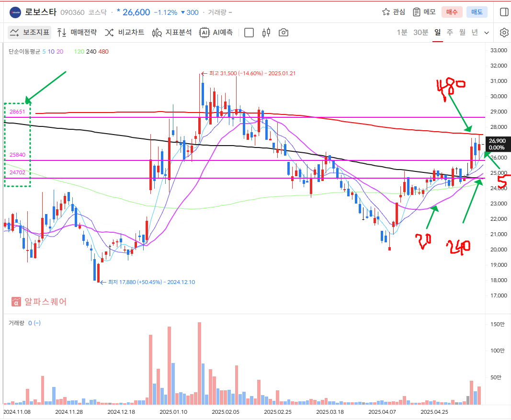Click the moving average 480 value
Image resolution: width=511 pixels, height=420 pixels.
click(x=103, y=51)
